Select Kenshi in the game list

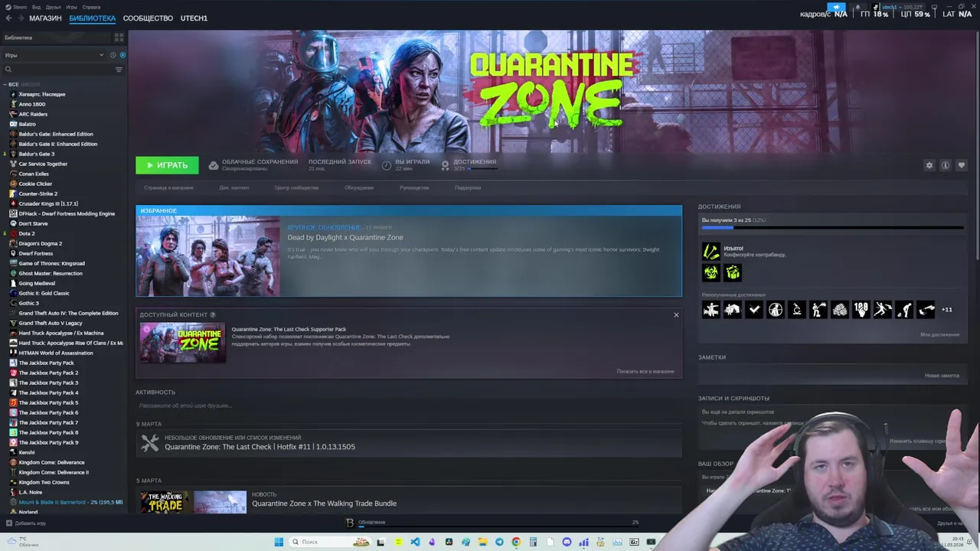coord(27,452)
